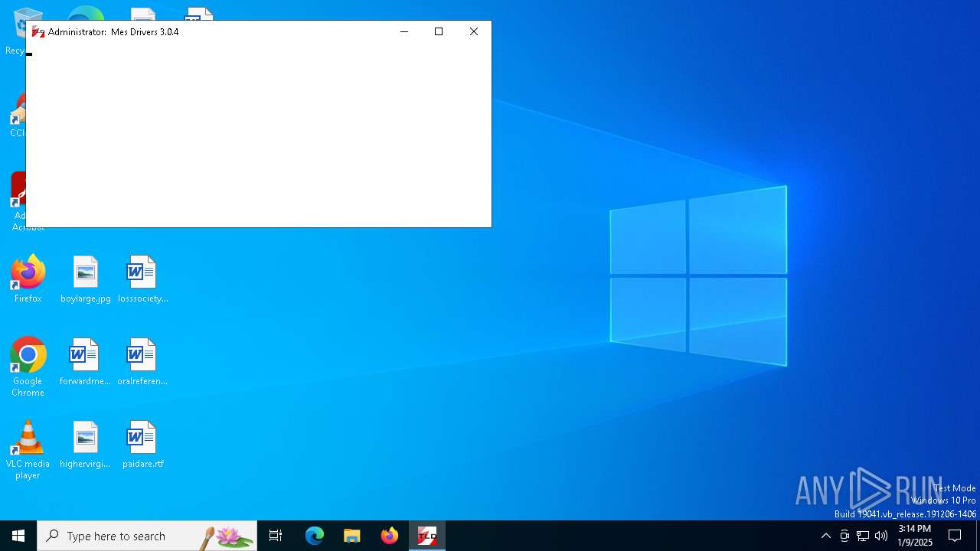Select oralreferen Word document on desktop

[142, 362]
